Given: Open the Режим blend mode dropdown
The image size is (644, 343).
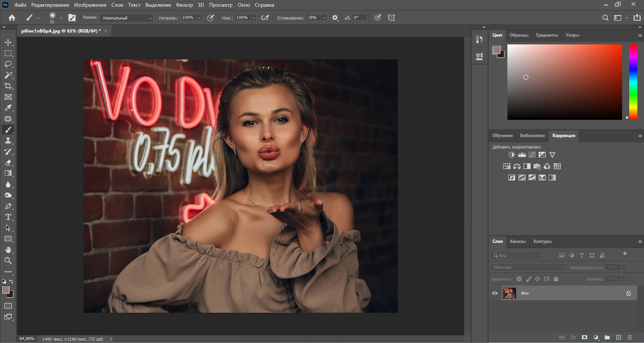Looking at the screenshot, I should pos(127,18).
